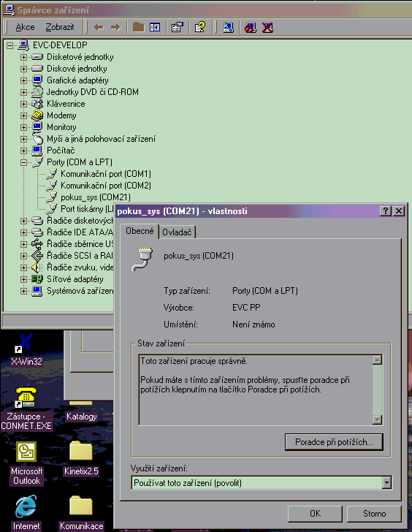The image size is (412, 532).
Task: Open the Využití zařízení dropdown
Action: (386, 482)
